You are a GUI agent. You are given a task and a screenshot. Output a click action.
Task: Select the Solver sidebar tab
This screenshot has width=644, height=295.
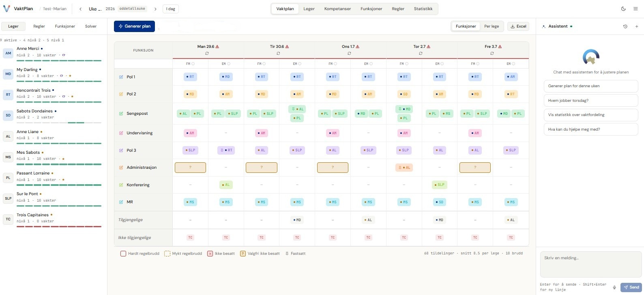(x=91, y=26)
